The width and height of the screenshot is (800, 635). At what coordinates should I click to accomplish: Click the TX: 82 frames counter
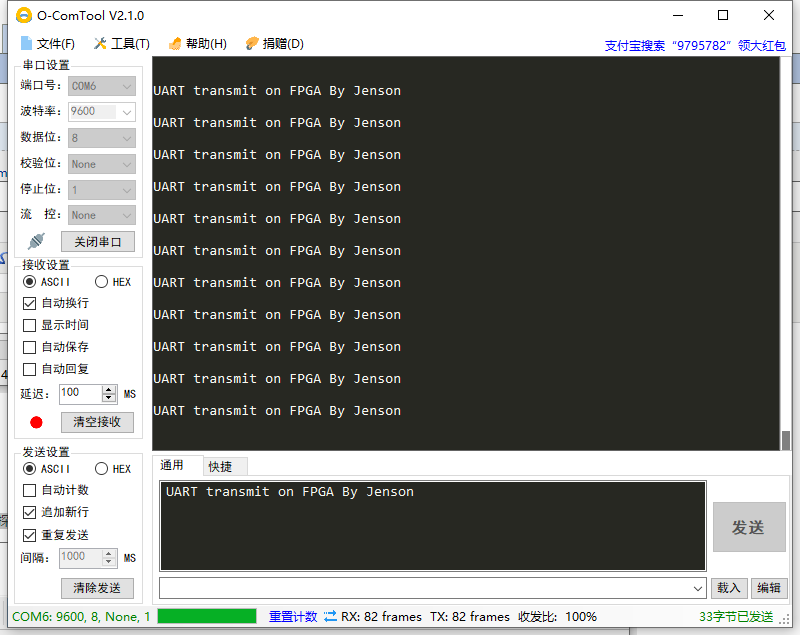pos(469,617)
